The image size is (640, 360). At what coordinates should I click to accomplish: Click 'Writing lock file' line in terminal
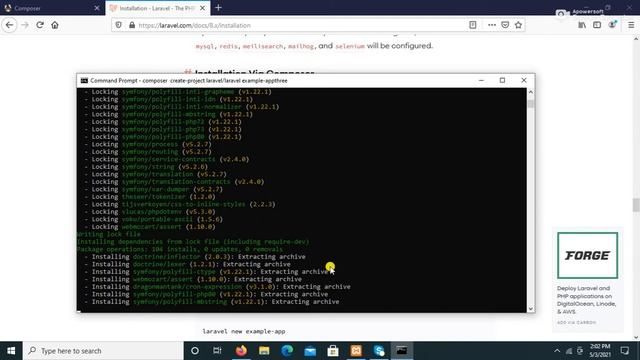[109, 234]
